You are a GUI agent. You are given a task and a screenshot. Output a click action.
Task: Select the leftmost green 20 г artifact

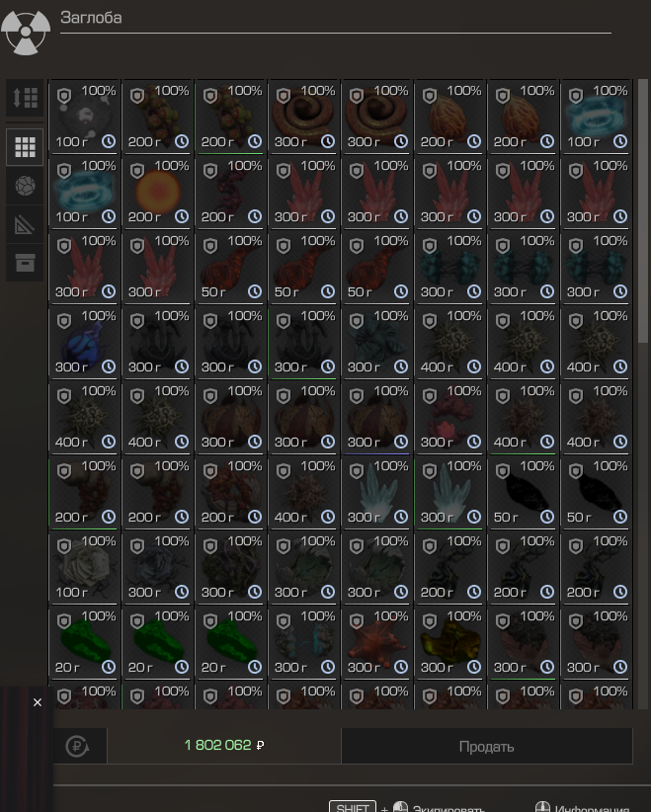click(85, 642)
